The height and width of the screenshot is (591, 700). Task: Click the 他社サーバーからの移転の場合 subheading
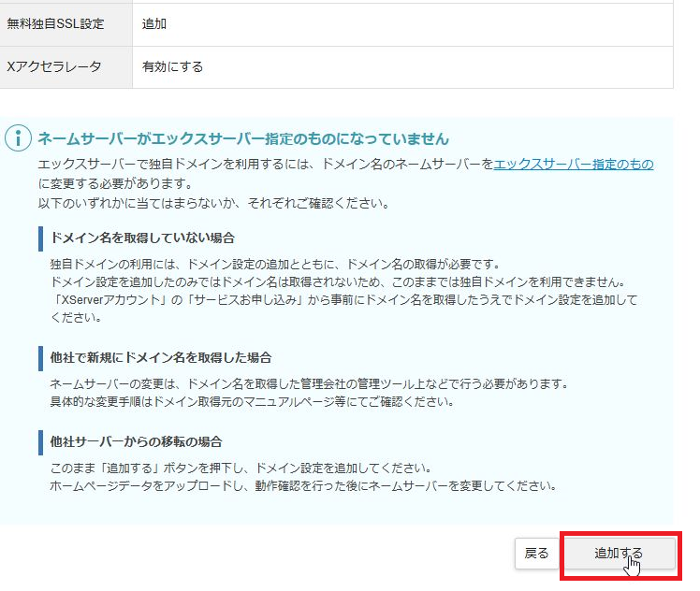tap(136, 442)
